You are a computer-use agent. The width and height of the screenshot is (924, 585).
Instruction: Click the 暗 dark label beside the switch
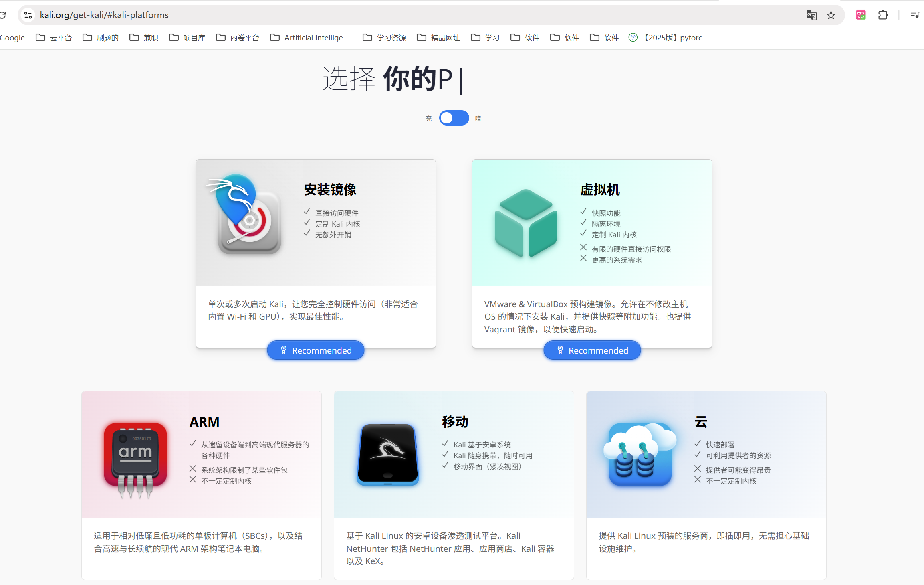478,119
